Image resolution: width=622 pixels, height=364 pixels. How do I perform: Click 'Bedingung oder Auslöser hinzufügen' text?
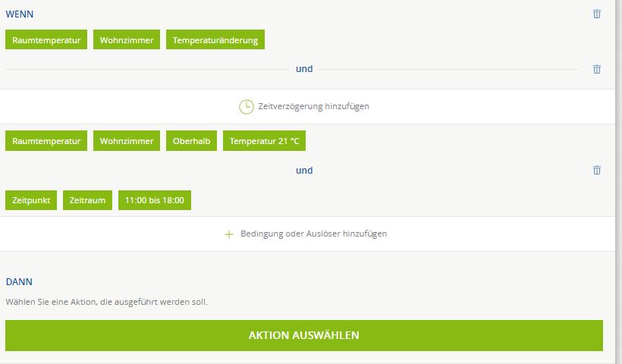(313, 234)
